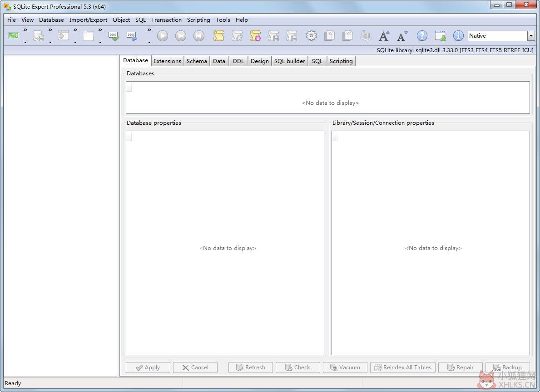Click the Native text field in toolbar

497,36
